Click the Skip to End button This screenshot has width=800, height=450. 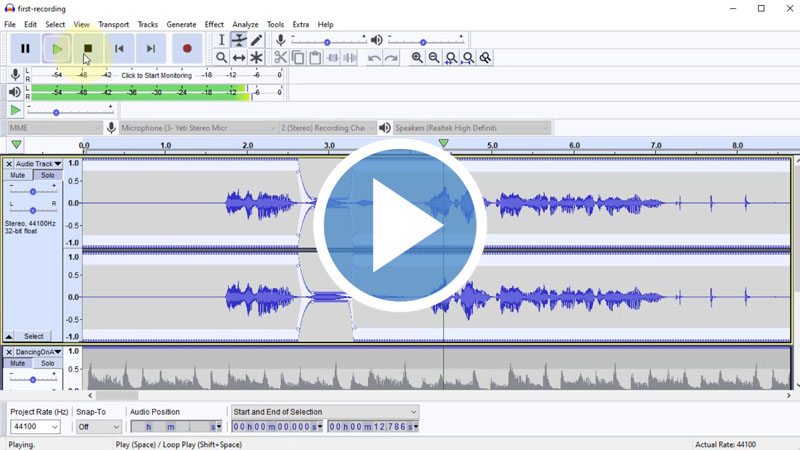pos(151,48)
